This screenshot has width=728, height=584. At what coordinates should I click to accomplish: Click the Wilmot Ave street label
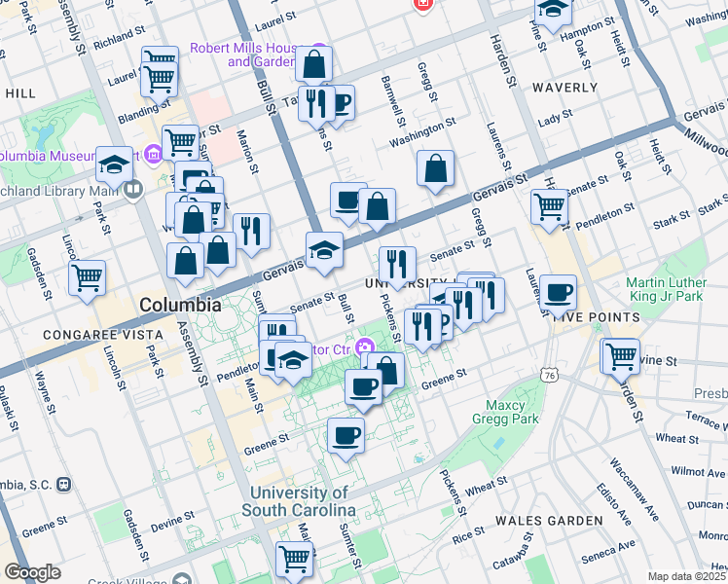pyautogui.click(x=698, y=472)
